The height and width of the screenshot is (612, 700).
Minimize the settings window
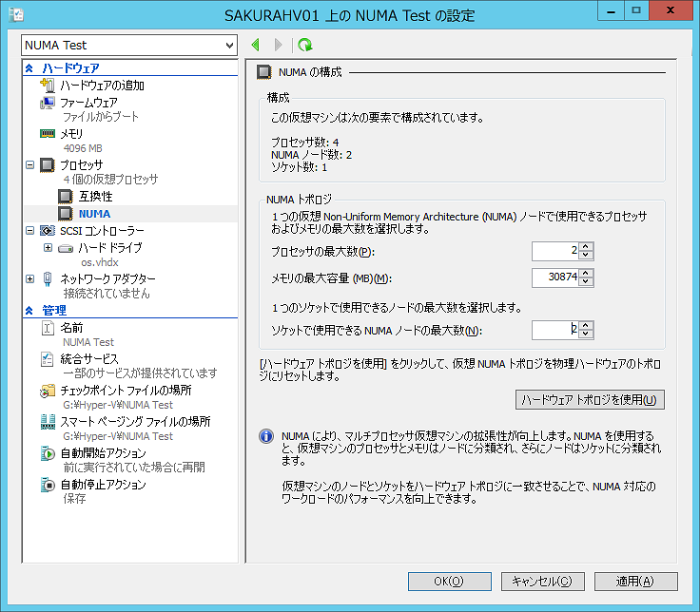[612, 10]
